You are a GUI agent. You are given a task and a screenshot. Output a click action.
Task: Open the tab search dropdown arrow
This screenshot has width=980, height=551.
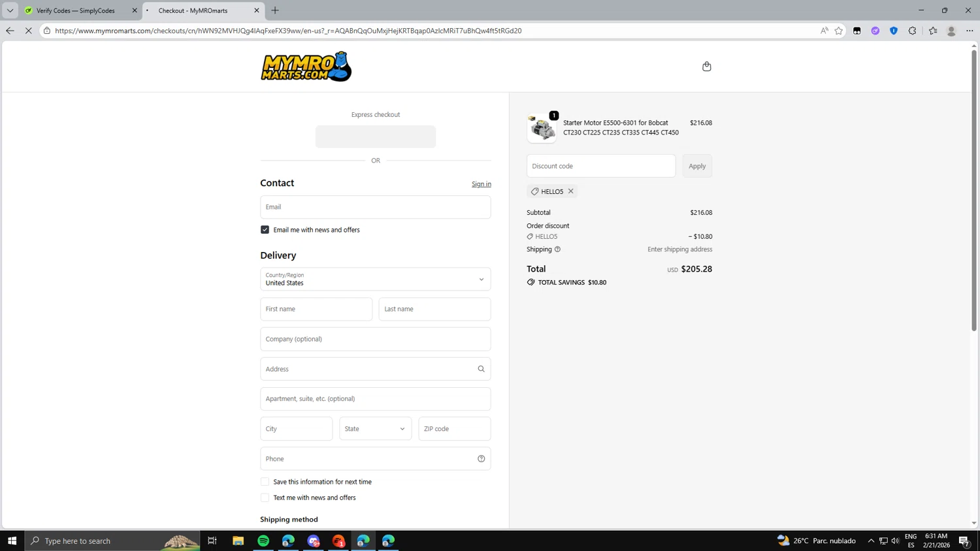(x=10, y=10)
